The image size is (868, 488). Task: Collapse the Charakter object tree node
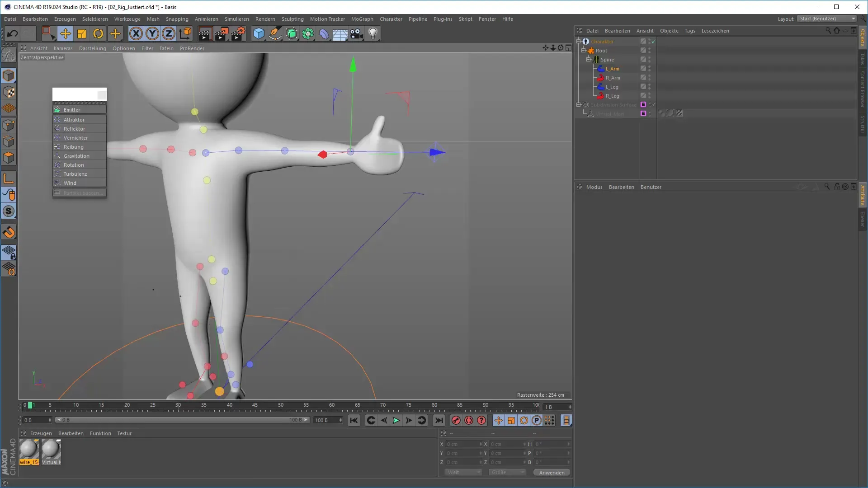point(578,41)
